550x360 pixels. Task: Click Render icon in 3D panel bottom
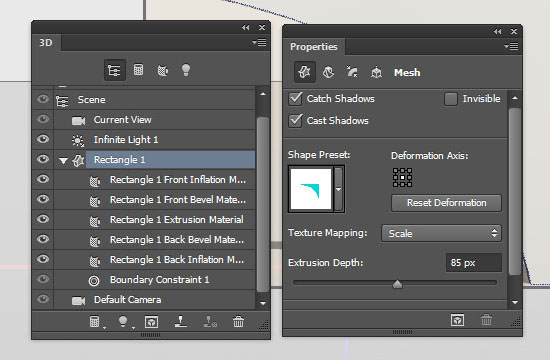pyautogui.click(x=151, y=322)
